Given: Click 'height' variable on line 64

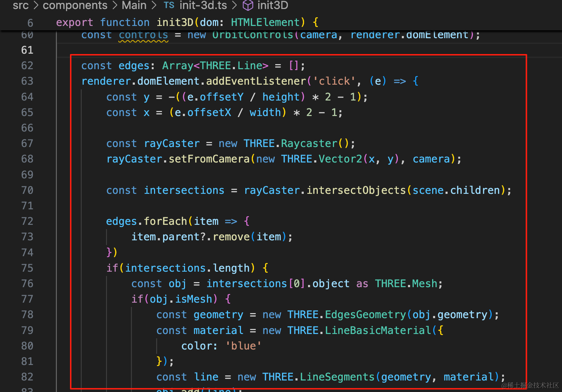Looking at the screenshot, I should point(281,97).
